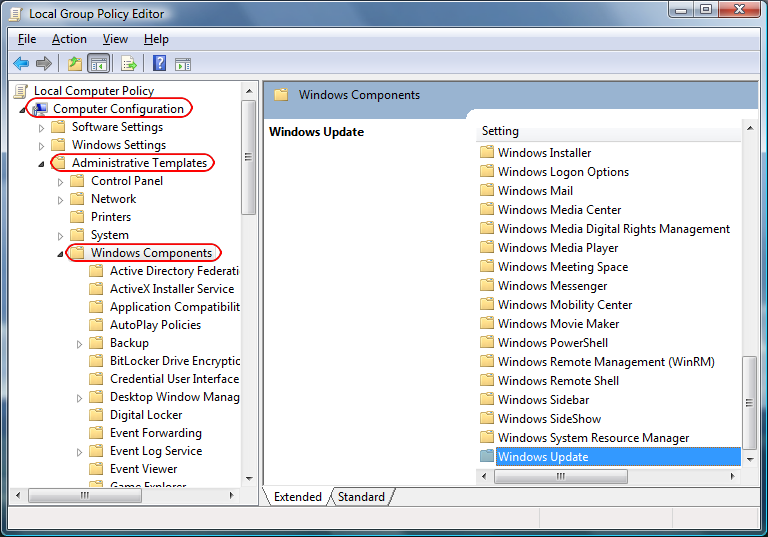Select Windows SideShow entry
This screenshot has width=768, height=537.
point(549,419)
